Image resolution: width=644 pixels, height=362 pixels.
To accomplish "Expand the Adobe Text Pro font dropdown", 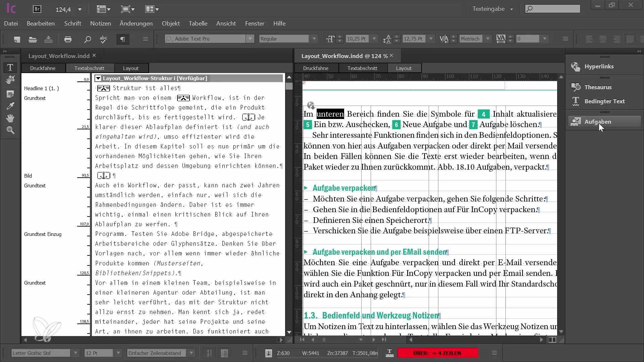I will click(x=250, y=39).
